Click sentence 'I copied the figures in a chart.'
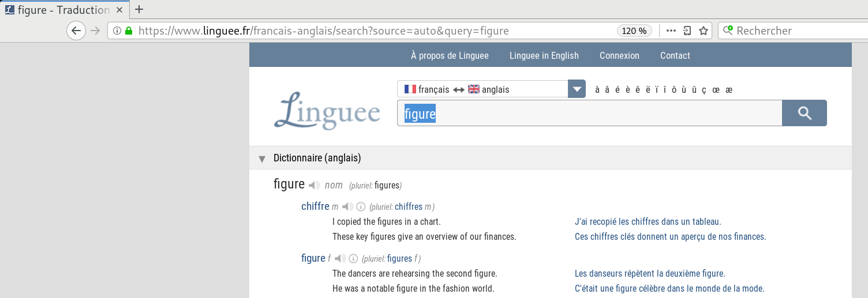The image size is (868, 298). (387, 221)
